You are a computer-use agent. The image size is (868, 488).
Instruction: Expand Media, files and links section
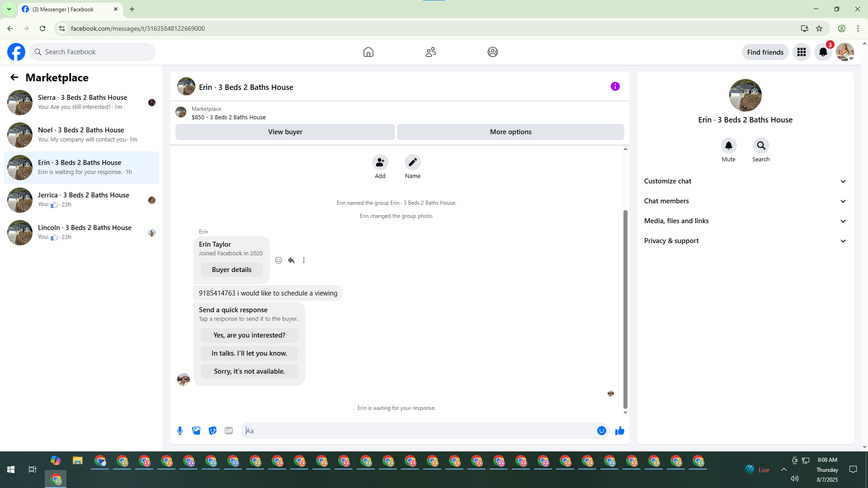[x=745, y=221]
